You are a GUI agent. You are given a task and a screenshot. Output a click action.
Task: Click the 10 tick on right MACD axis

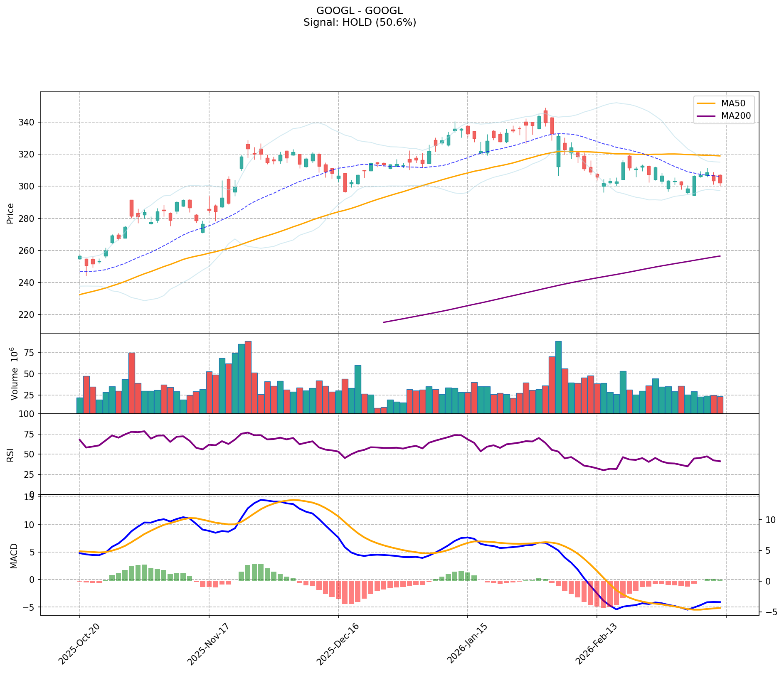[x=770, y=520]
